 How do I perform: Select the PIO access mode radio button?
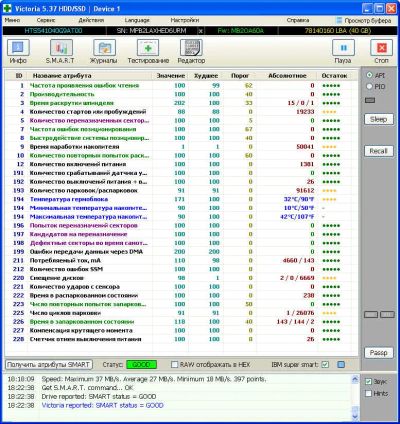pyautogui.click(x=369, y=86)
